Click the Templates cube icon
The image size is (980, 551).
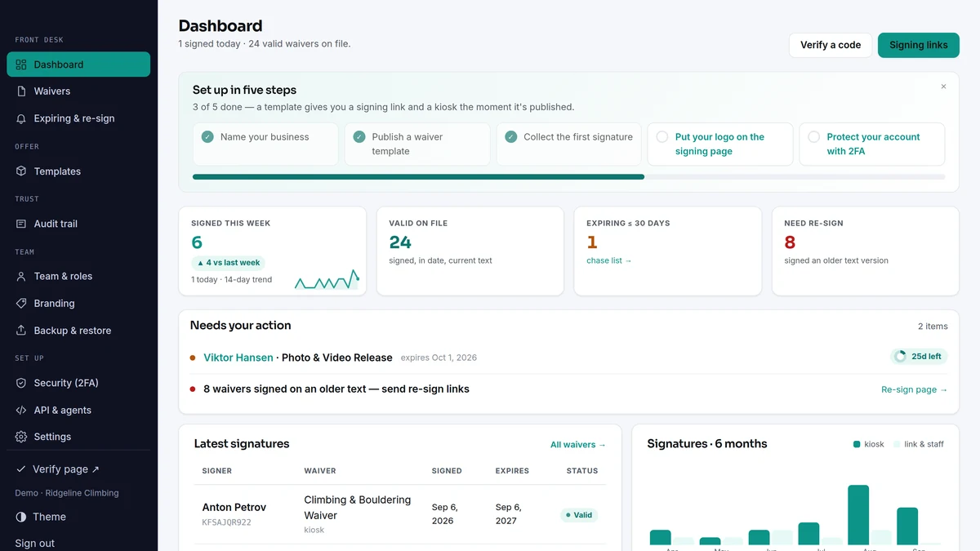[x=21, y=171]
